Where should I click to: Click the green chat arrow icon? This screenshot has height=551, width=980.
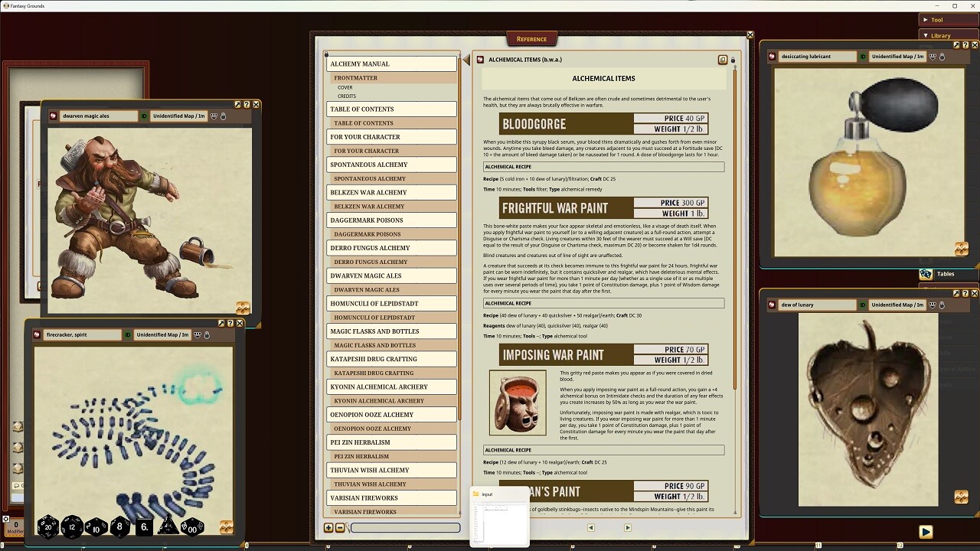point(926,531)
